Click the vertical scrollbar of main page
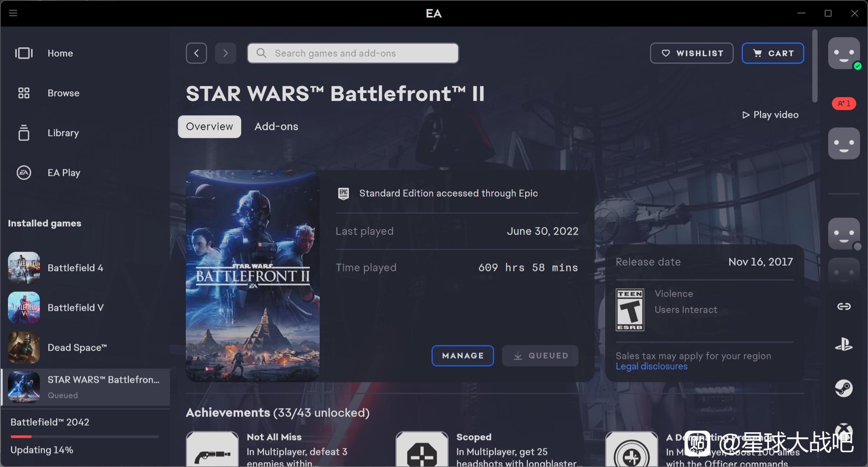This screenshot has width=868, height=467. point(815,66)
